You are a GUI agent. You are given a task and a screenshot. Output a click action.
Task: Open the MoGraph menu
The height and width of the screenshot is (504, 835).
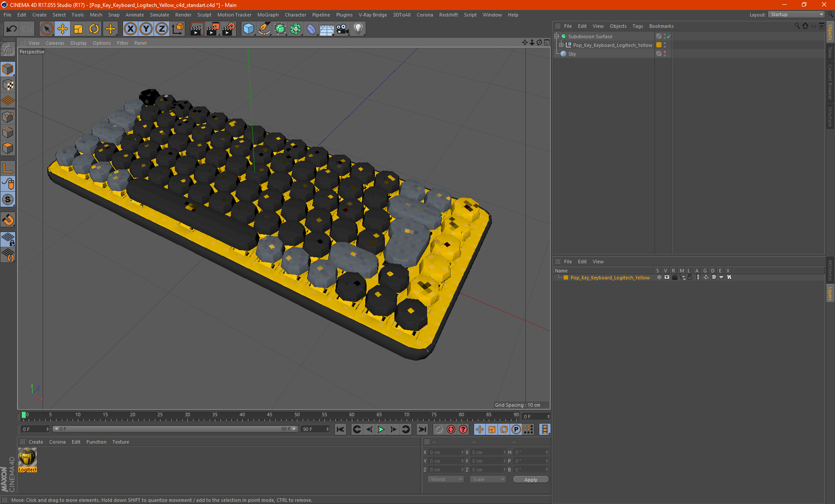[x=268, y=15]
